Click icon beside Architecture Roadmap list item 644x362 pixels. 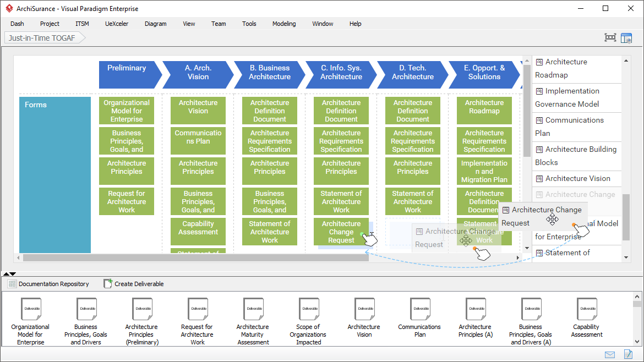tap(539, 62)
